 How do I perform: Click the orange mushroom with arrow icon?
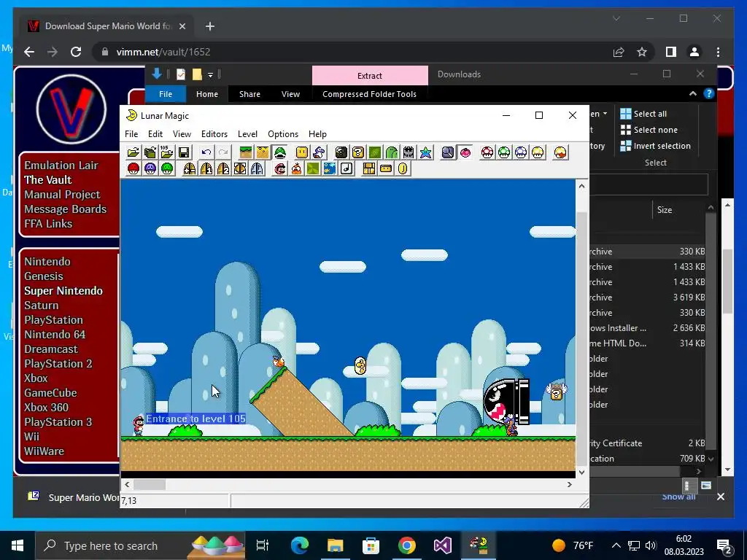click(561, 152)
